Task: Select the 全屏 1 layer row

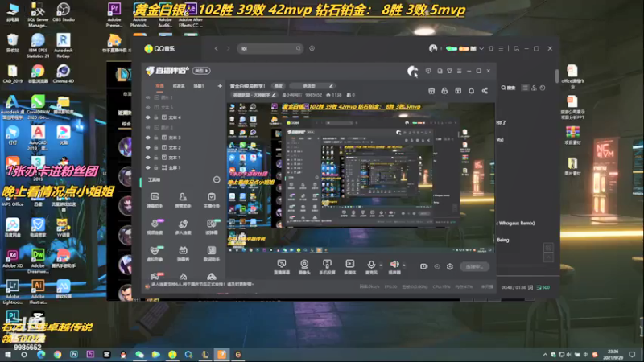Action: [184, 167]
